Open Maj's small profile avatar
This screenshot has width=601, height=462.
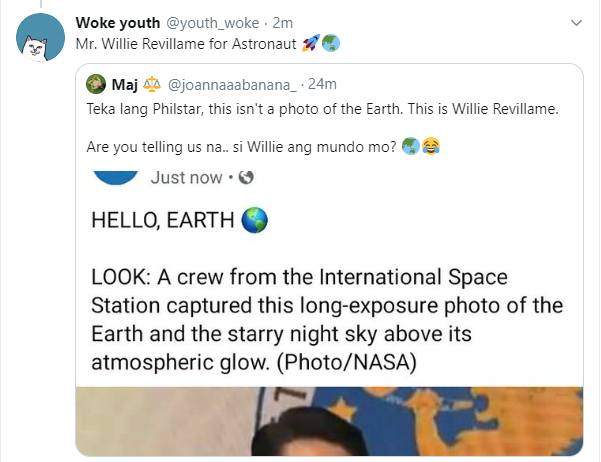(x=96, y=84)
